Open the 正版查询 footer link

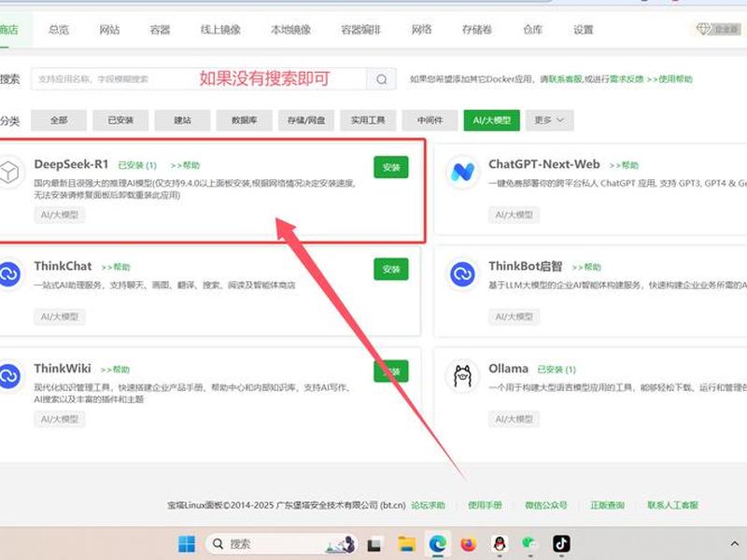608,505
